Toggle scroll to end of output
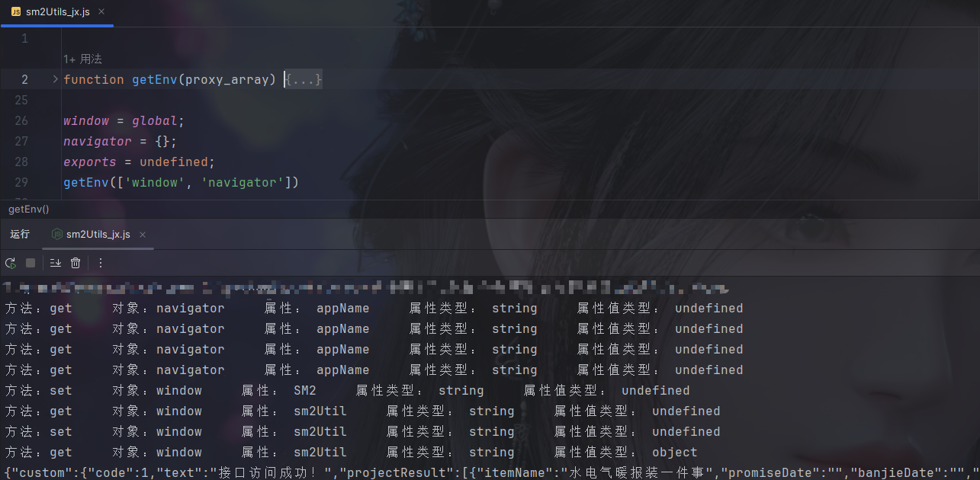The height and width of the screenshot is (480, 980). (x=56, y=263)
